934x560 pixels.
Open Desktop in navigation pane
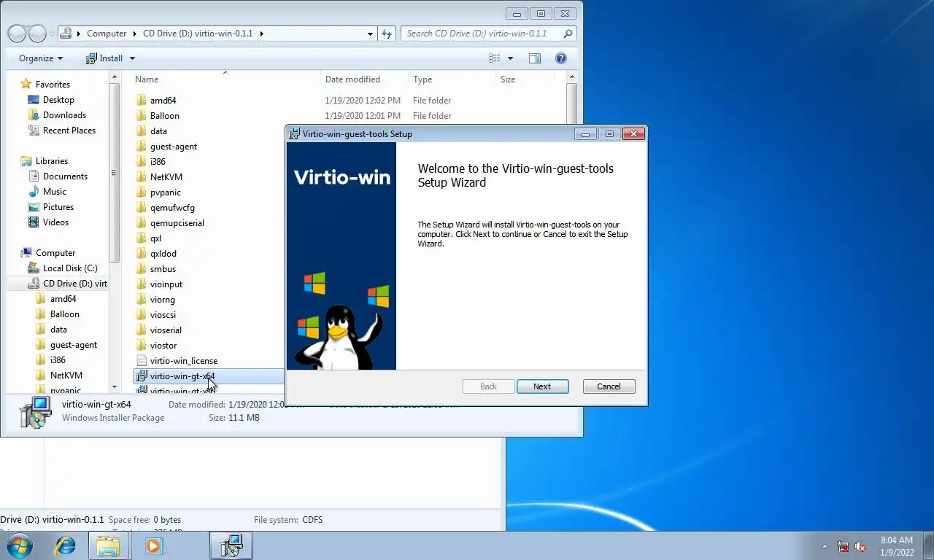point(58,100)
